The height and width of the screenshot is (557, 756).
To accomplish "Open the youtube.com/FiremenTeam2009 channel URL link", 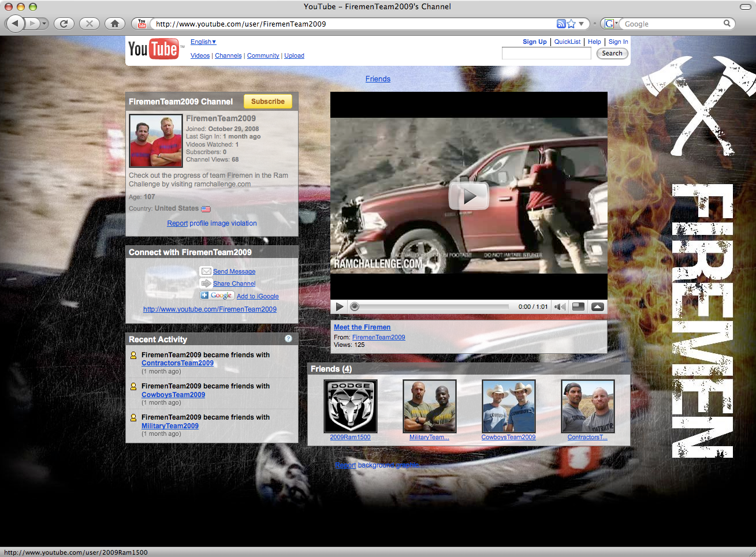I will (x=210, y=309).
